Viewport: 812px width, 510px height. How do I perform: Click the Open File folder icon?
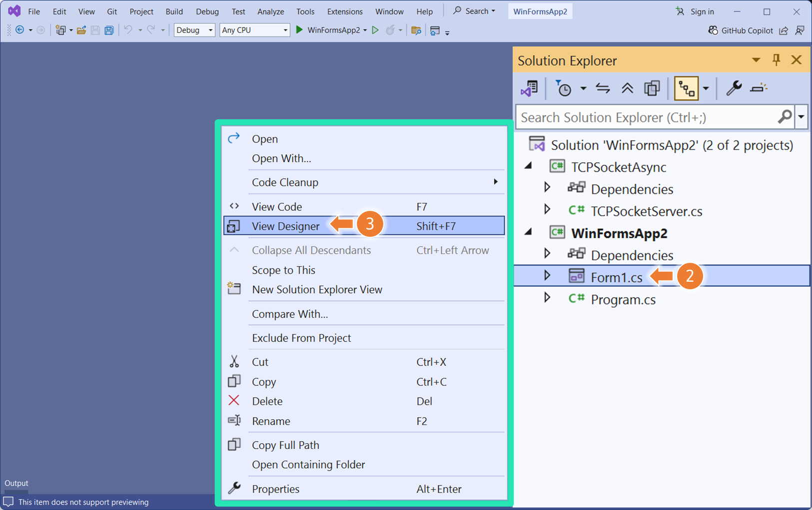tap(81, 30)
